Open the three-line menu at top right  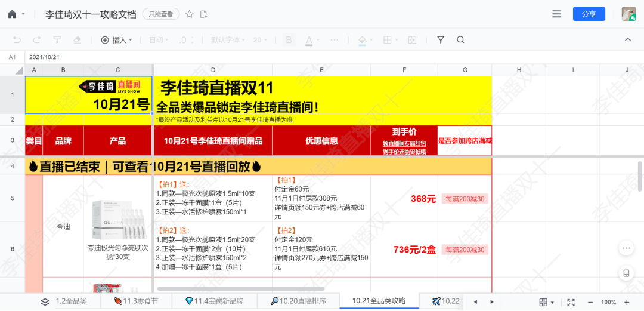click(x=556, y=14)
